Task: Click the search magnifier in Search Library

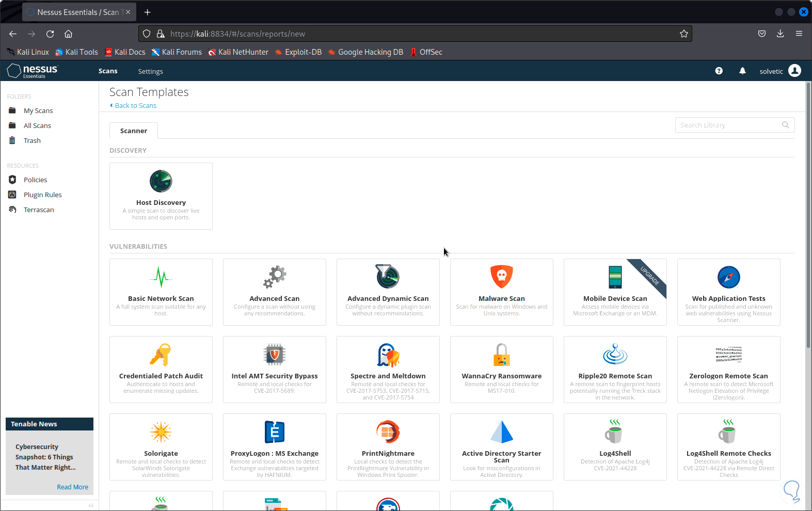Action: (785, 125)
